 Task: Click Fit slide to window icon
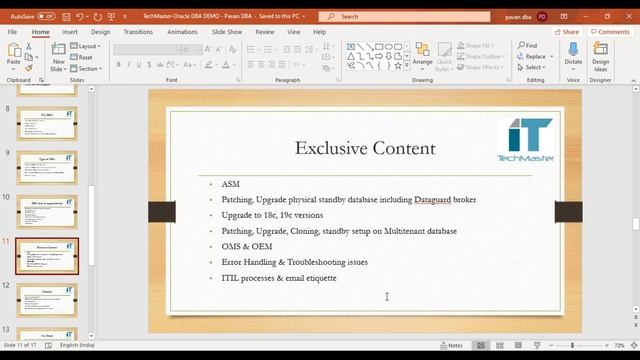pos(634,345)
